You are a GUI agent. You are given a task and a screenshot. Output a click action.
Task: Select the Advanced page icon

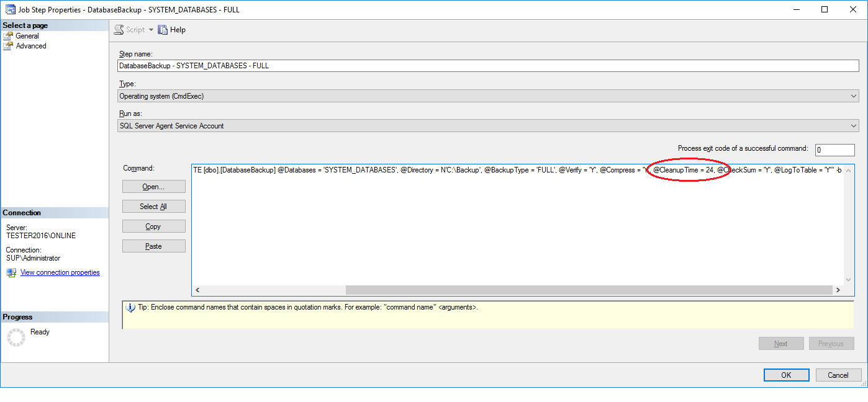[x=8, y=46]
